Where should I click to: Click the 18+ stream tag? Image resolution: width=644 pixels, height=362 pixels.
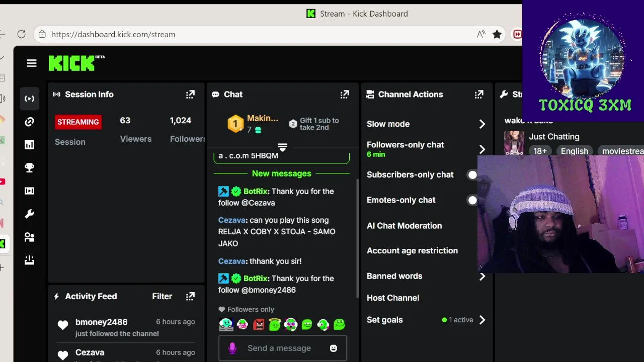(540, 151)
